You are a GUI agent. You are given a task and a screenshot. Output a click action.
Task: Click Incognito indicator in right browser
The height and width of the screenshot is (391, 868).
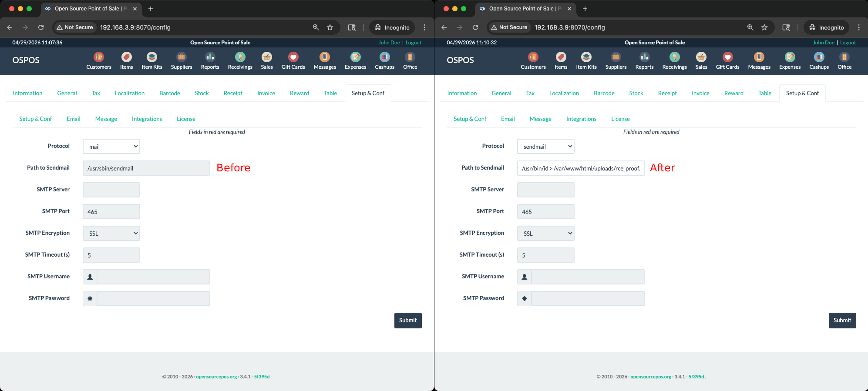pos(827,27)
